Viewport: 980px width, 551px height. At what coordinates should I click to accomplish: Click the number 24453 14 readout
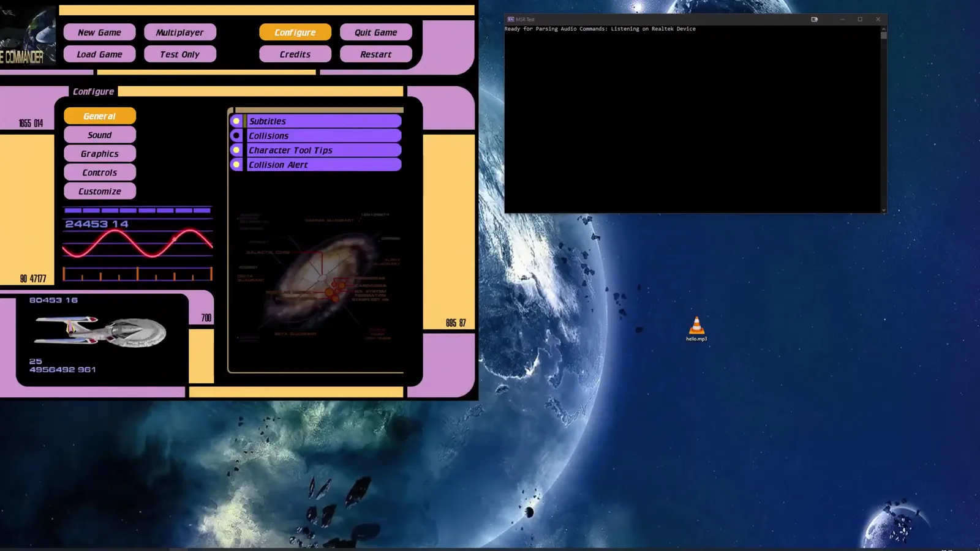tap(97, 224)
